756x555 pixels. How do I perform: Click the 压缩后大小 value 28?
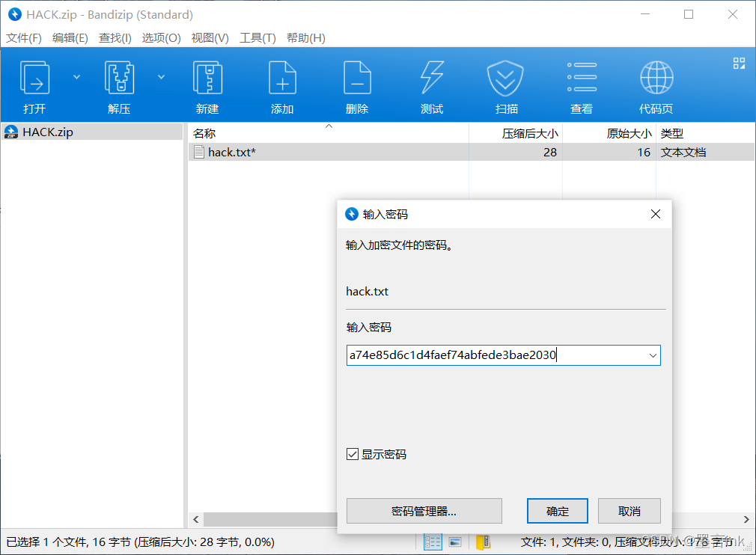550,153
